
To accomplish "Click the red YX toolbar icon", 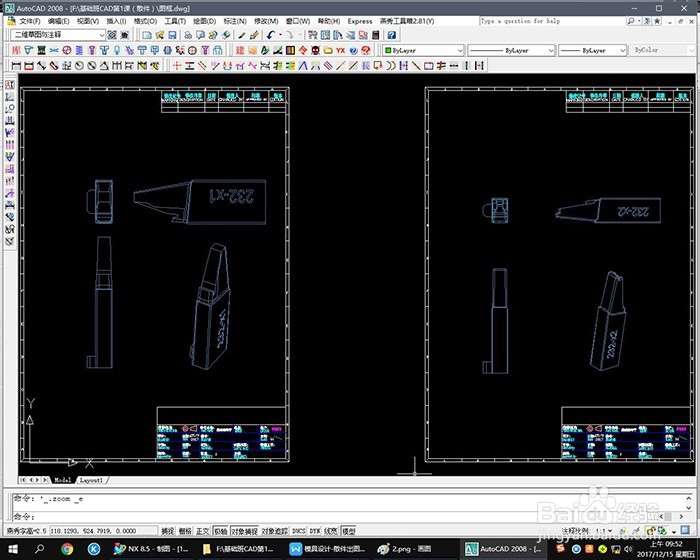I will 341,50.
